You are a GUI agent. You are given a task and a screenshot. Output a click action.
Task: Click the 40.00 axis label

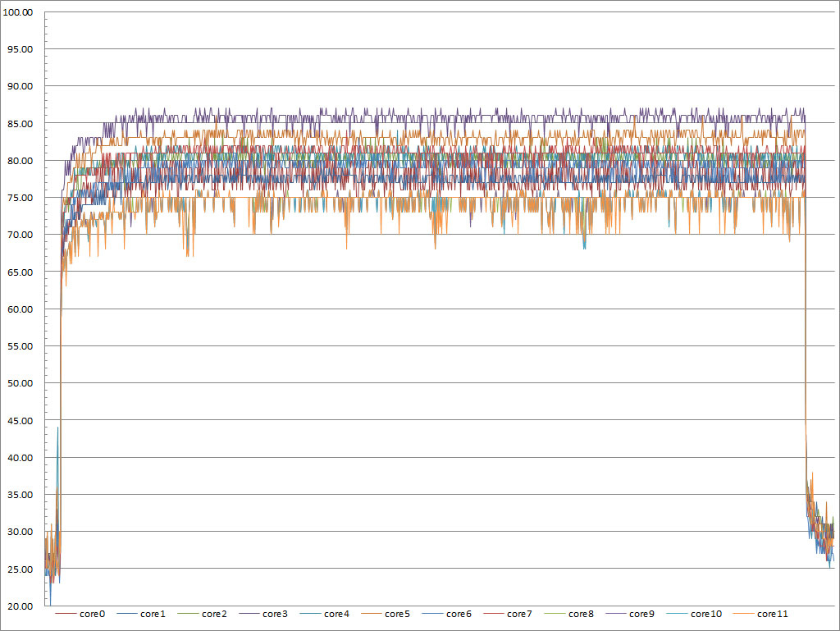click(x=20, y=457)
